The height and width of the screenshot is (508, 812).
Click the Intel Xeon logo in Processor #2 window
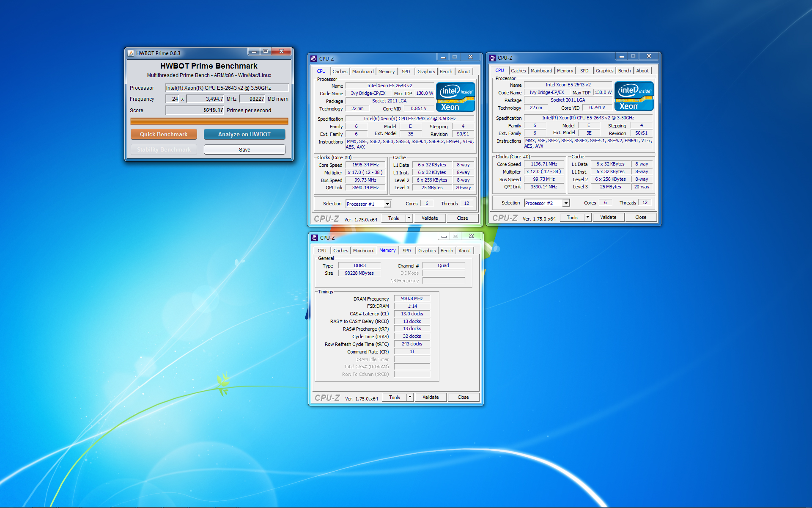click(x=634, y=97)
